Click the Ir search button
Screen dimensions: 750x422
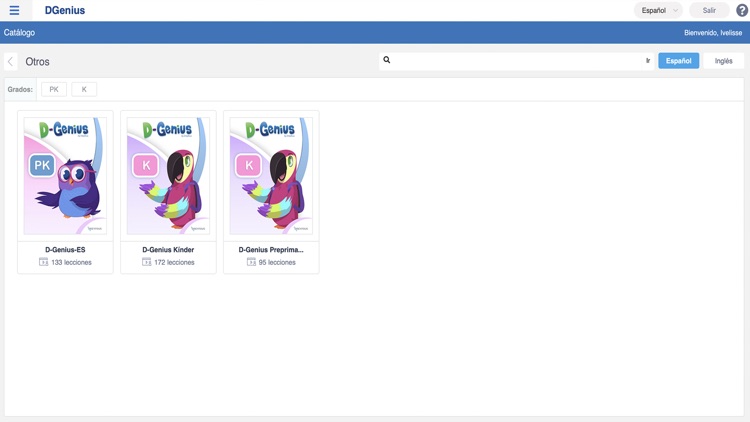point(648,61)
